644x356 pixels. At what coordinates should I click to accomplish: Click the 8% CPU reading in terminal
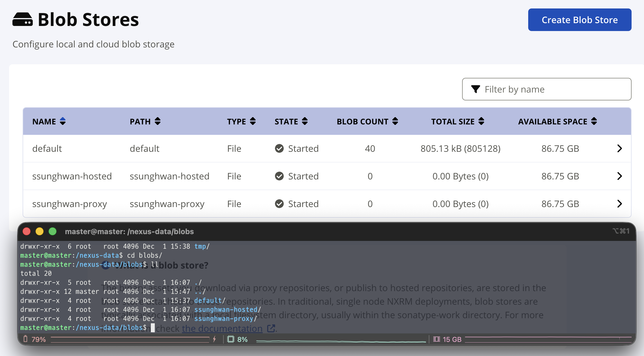242,339
